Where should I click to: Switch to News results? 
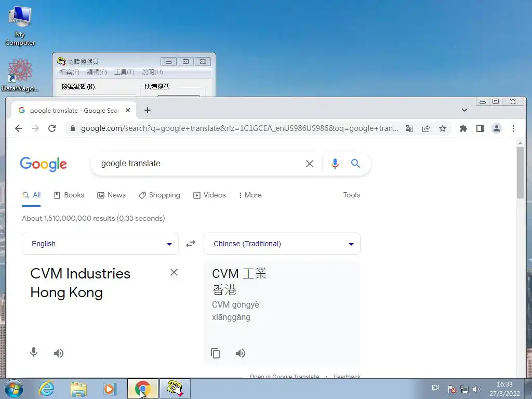click(111, 195)
